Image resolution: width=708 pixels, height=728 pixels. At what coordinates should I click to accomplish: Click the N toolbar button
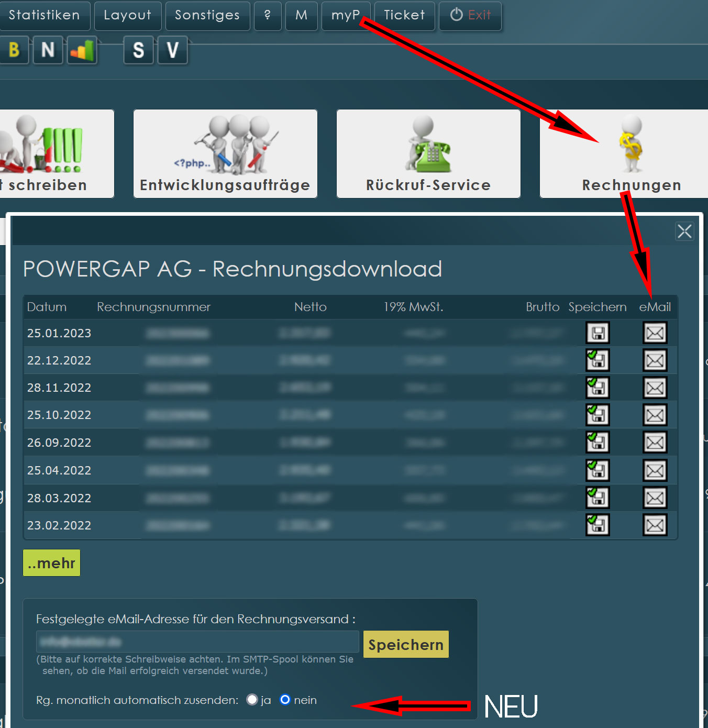click(x=48, y=50)
